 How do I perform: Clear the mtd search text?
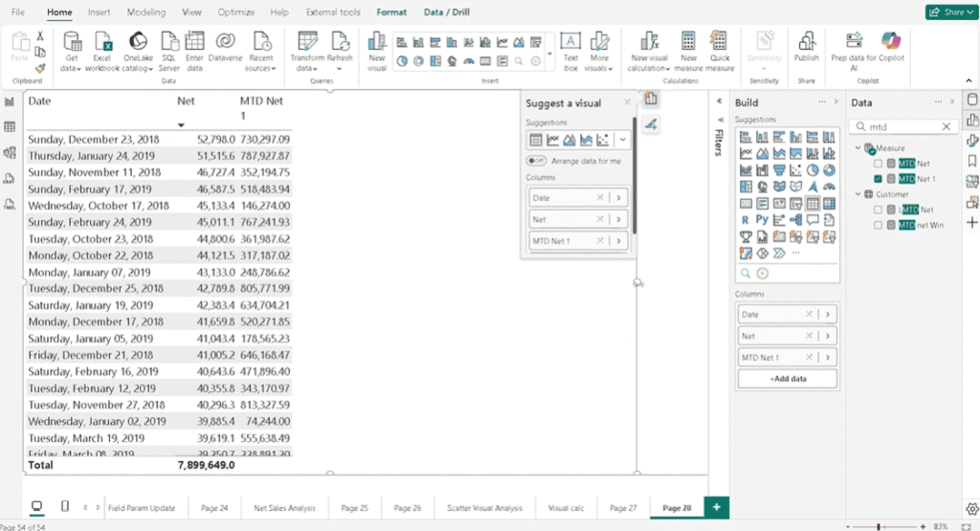point(947,127)
